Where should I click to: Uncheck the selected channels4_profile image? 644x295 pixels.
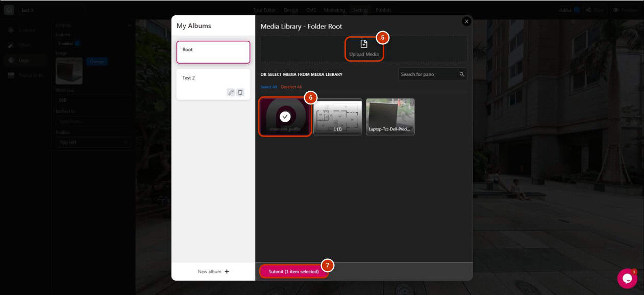click(285, 117)
